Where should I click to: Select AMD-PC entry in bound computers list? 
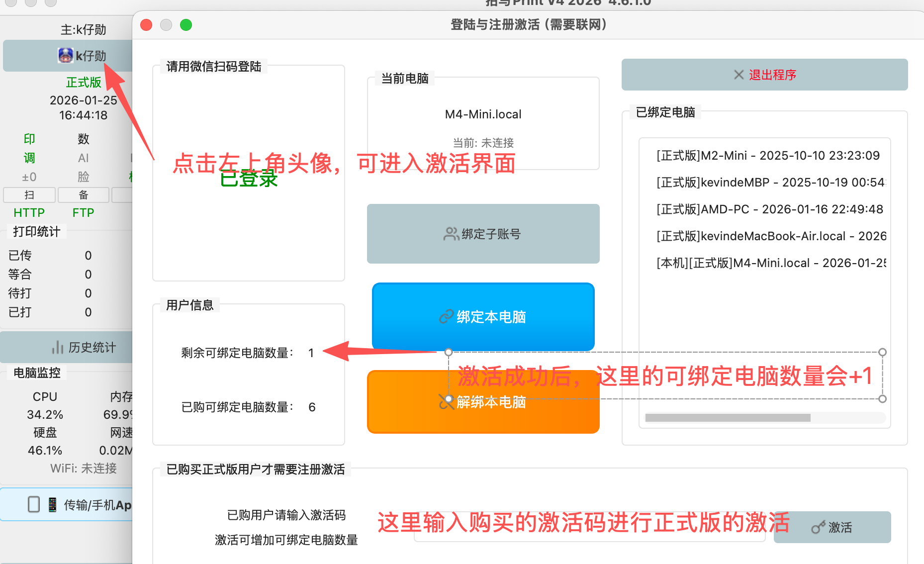click(x=769, y=209)
